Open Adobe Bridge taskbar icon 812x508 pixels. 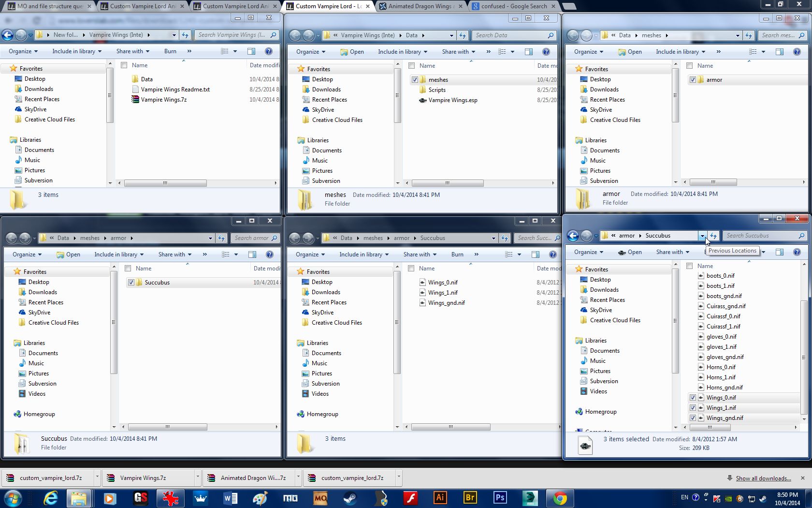coord(470,497)
